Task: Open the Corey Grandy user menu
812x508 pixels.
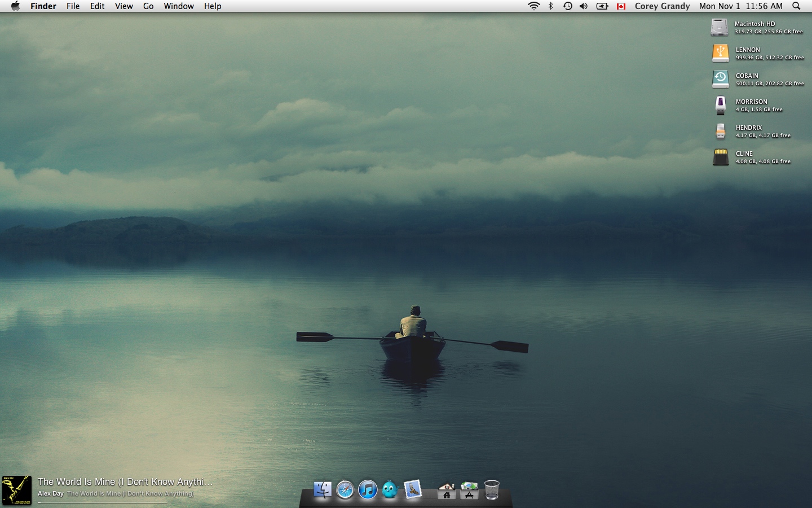Action: click(x=662, y=6)
